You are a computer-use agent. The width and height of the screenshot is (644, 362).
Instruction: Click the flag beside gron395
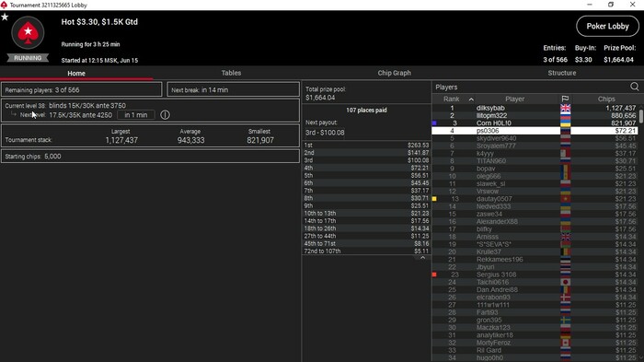[x=565, y=320]
